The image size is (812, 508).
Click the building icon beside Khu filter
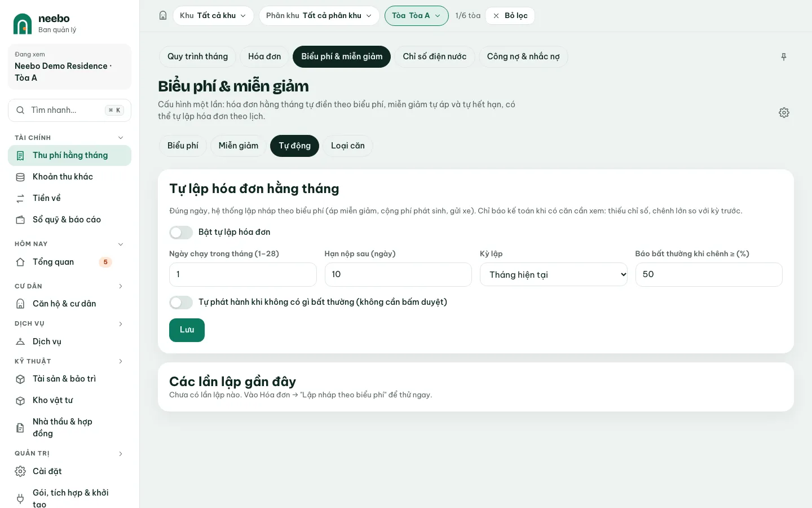point(163,16)
